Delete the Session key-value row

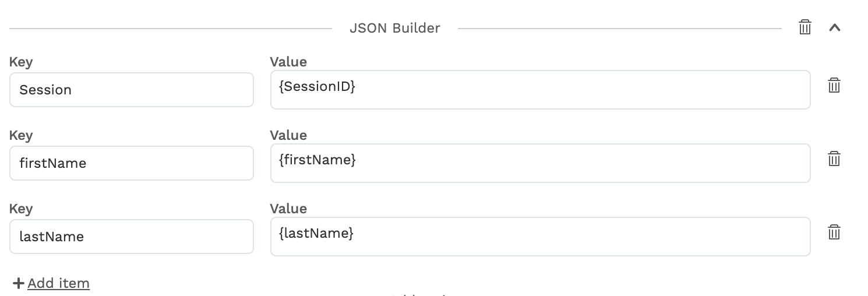point(834,86)
